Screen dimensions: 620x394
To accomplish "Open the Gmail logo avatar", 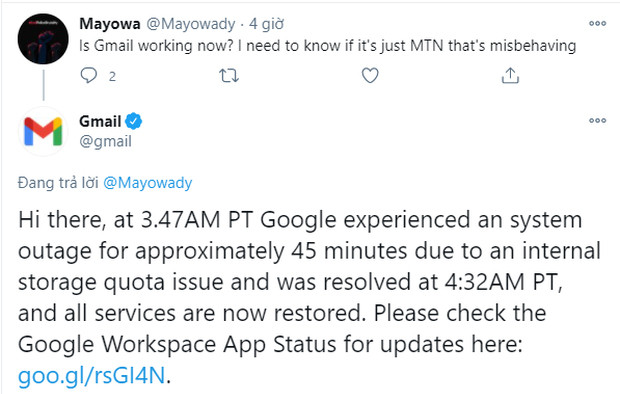I will point(43,131).
